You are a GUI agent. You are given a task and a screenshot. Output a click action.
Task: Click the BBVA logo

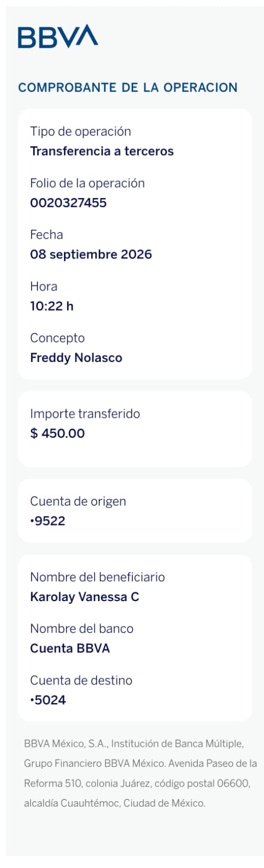click(58, 36)
